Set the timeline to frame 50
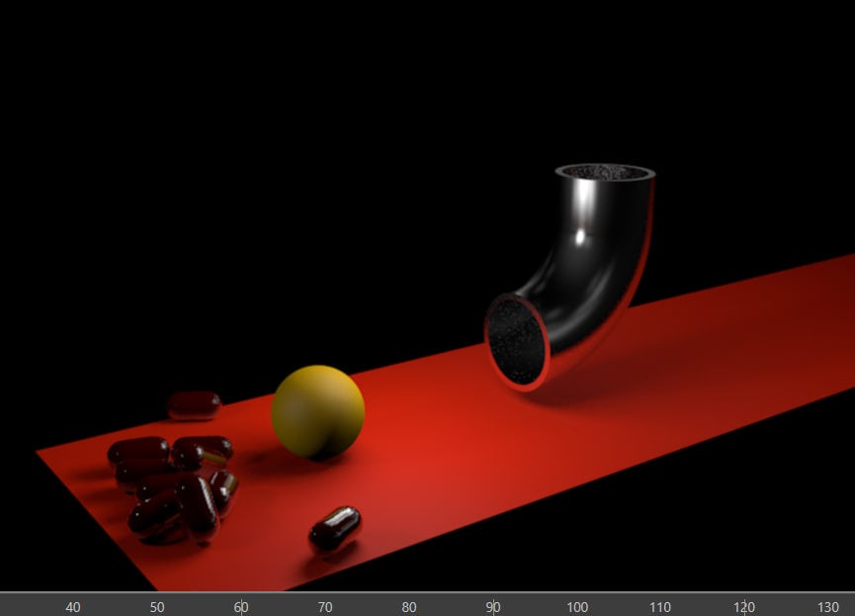855x616 pixels. [x=157, y=607]
